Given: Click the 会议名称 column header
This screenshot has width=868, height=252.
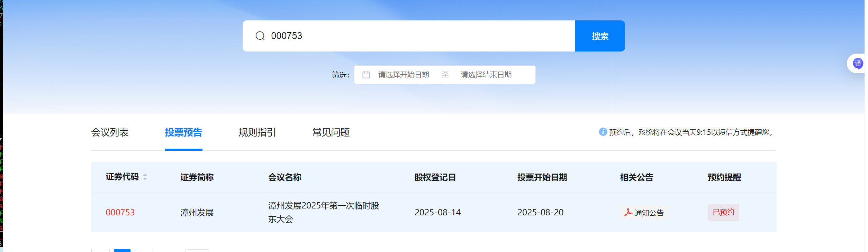Looking at the screenshot, I should tap(284, 177).
